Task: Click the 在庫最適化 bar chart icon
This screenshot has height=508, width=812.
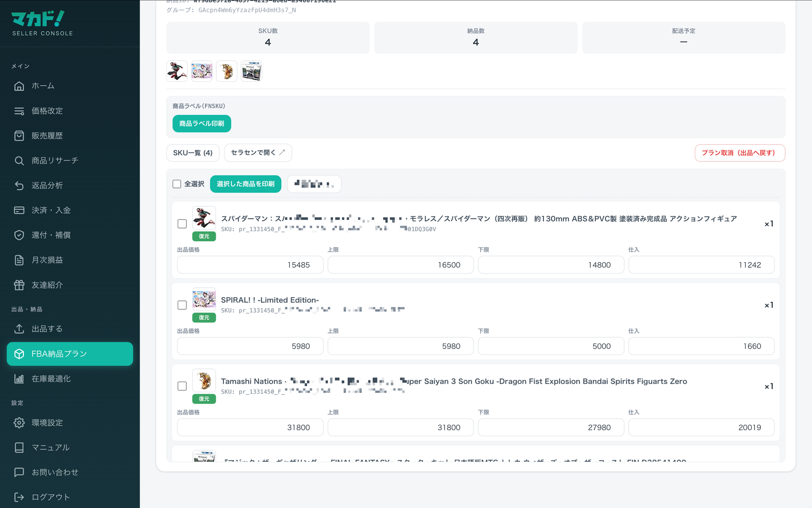Action: click(x=19, y=378)
